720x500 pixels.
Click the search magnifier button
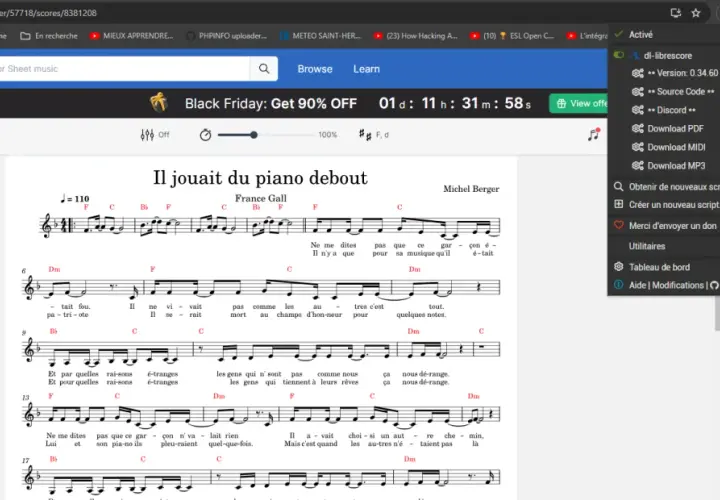(x=264, y=69)
